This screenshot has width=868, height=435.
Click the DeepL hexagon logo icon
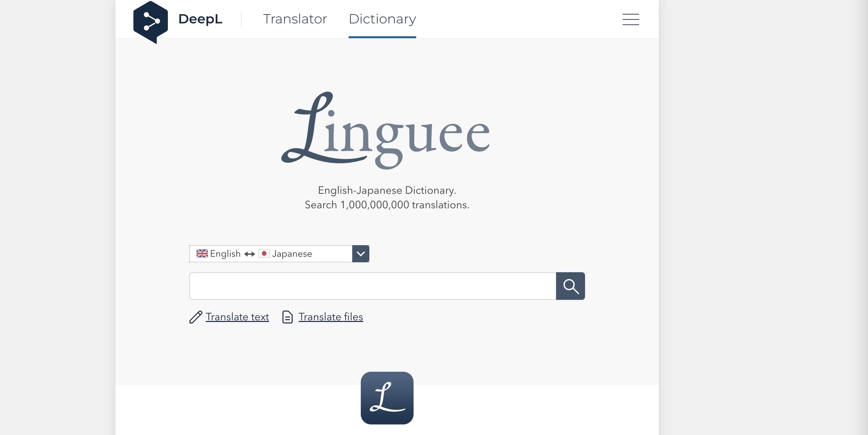(150, 22)
